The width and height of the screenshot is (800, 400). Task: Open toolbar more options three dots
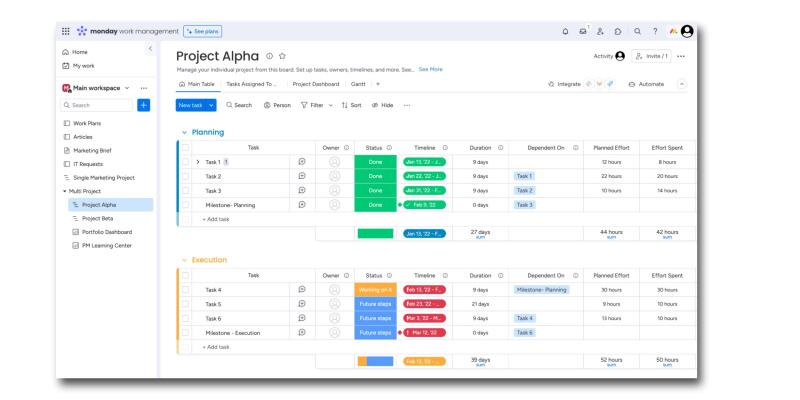[407, 105]
